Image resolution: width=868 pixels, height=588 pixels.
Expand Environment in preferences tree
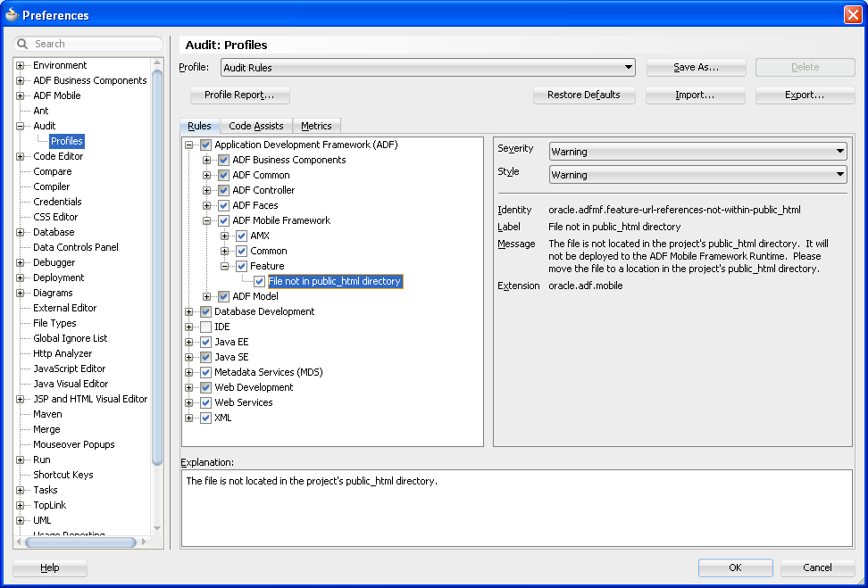20,65
